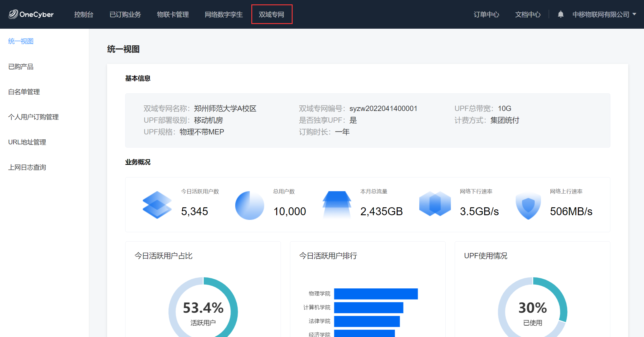Expand the 中移物联网有限公司 account dropdown
The width and height of the screenshot is (644, 337).
click(x=604, y=14)
